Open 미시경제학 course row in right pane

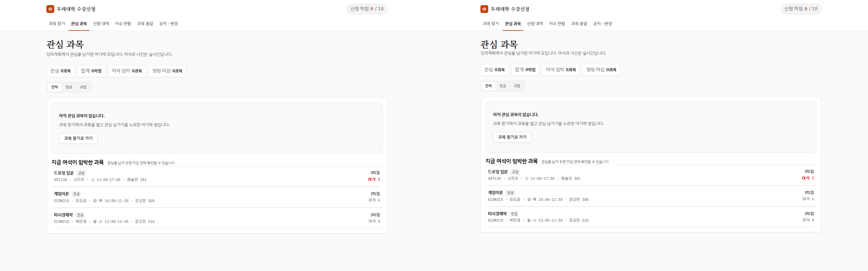click(x=651, y=217)
